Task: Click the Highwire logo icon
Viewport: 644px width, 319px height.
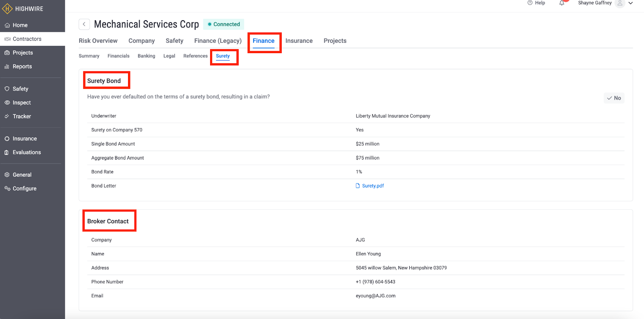Action: (x=7, y=8)
